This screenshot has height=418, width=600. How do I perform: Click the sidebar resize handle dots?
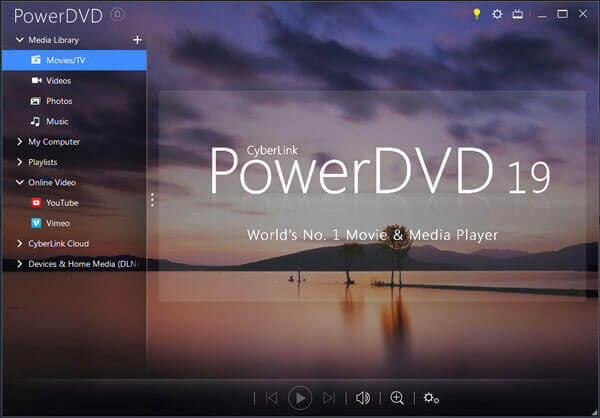point(152,200)
